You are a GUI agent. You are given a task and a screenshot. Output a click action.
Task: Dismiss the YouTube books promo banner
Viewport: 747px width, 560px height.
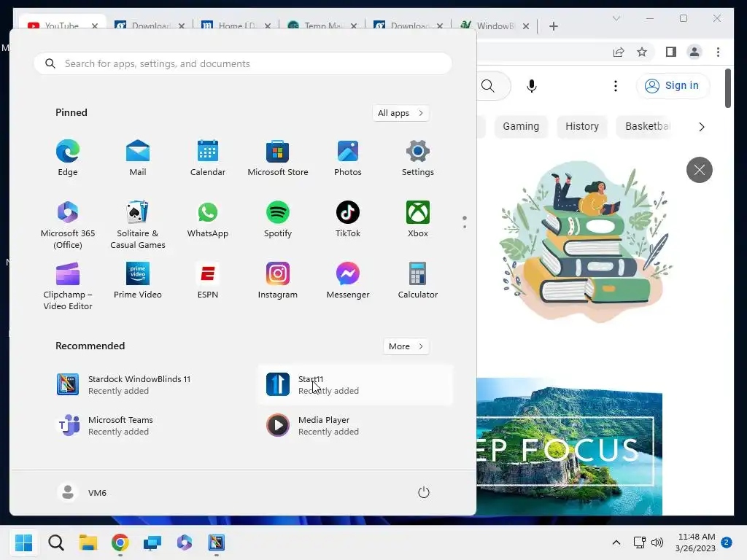pos(699,170)
